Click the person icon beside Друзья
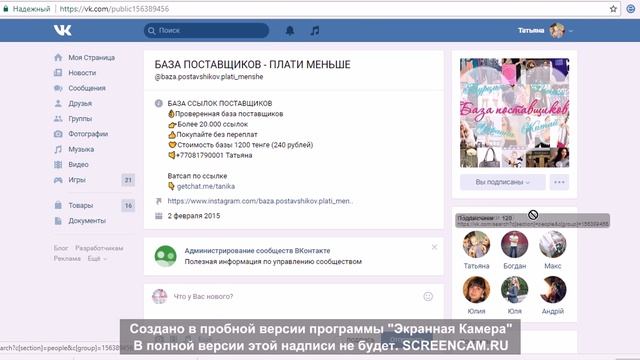 click(x=58, y=103)
